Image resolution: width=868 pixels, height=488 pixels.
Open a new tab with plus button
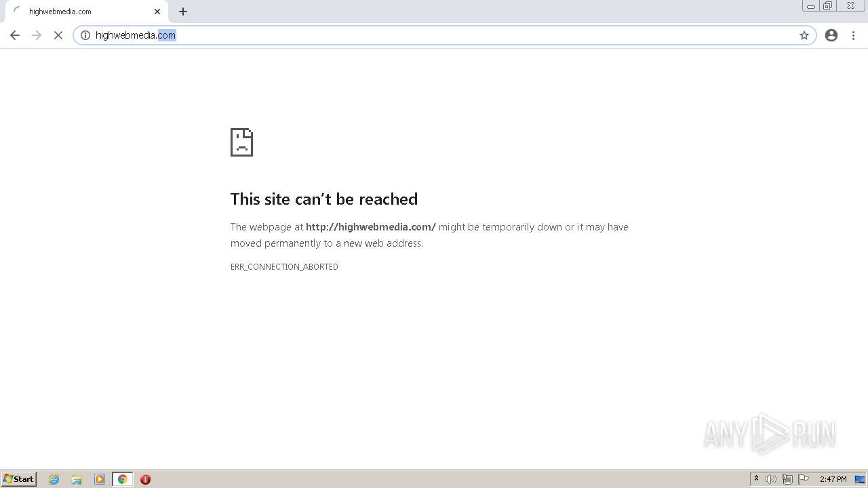coord(183,12)
